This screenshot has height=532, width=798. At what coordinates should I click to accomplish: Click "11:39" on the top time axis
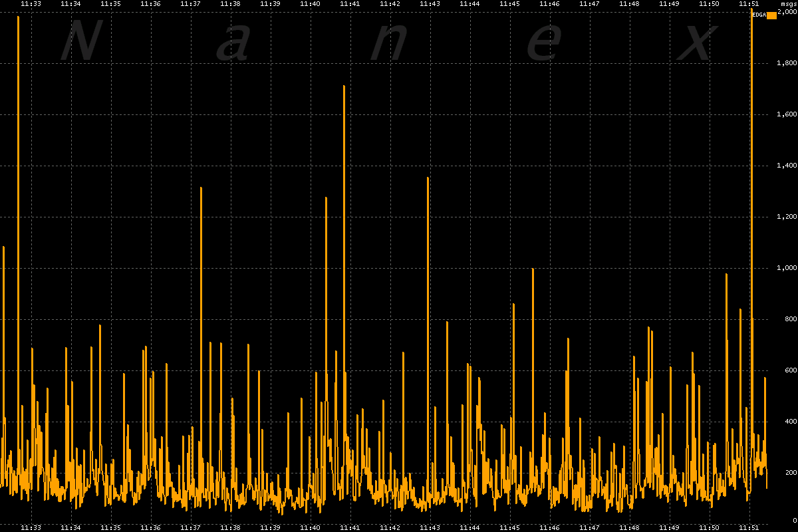(271, 4)
